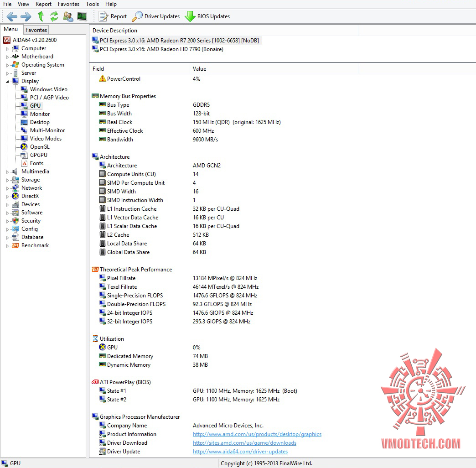Click the Field column header
This screenshot has width=476, height=468.
(x=140, y=68)
